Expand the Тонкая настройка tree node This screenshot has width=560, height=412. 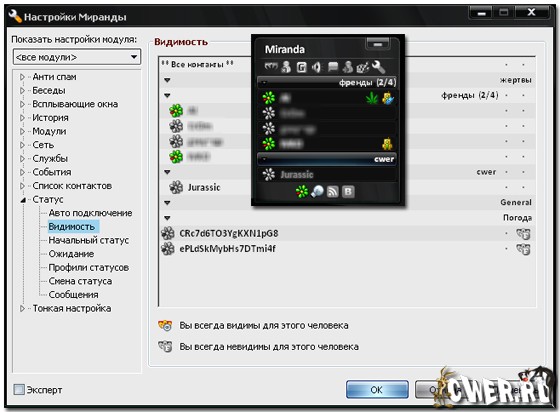(22, 308)
